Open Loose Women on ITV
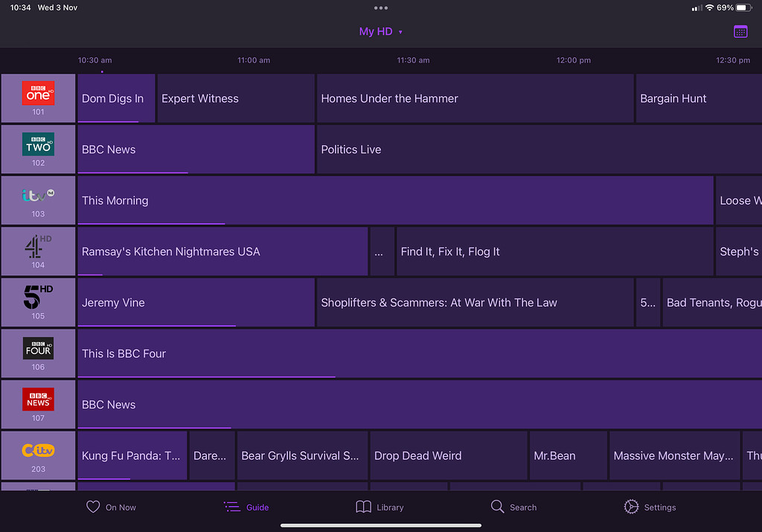Screen dimensions: 762x532 (739, 200)
